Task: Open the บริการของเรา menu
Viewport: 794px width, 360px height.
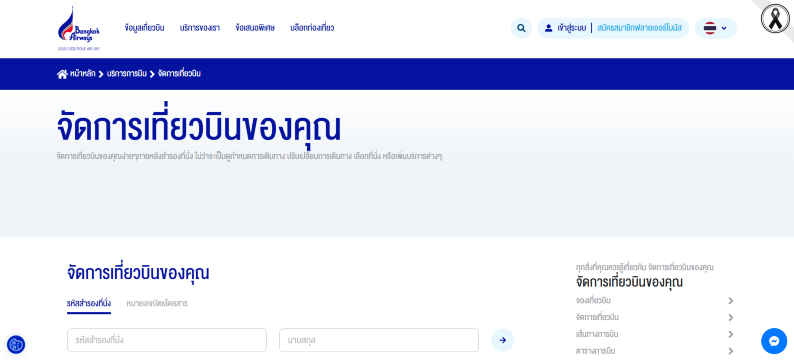Action: [x=200, y=28]
